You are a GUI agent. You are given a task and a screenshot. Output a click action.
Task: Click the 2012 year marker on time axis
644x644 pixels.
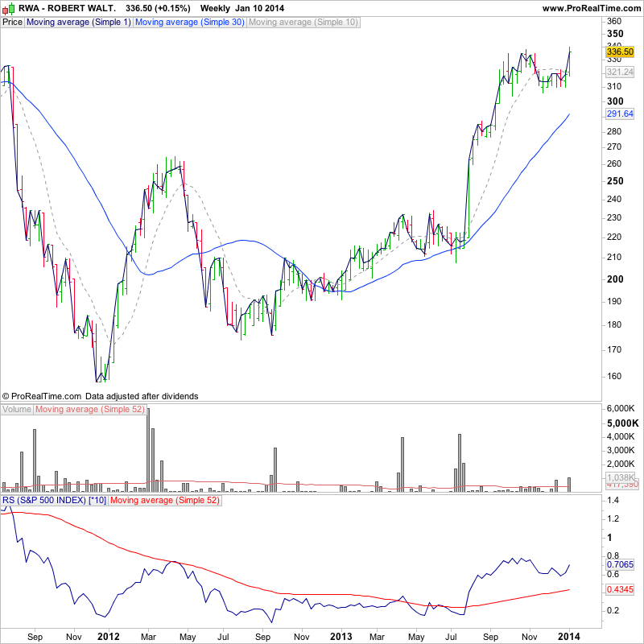coord(109,637)
